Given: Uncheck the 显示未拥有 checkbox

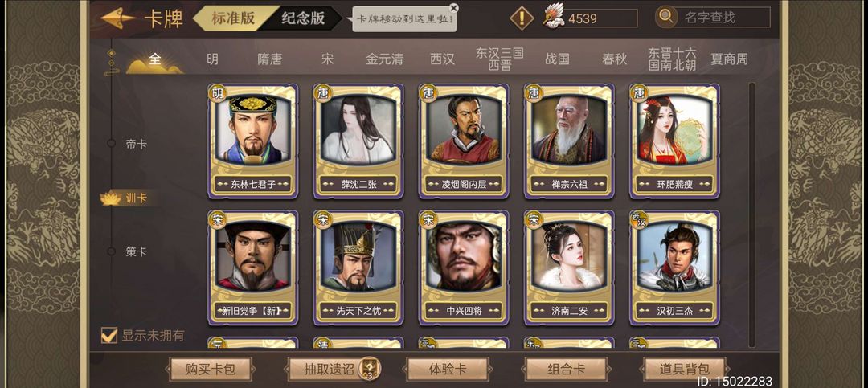Looking at the screenshot, I should click(109, 335).
